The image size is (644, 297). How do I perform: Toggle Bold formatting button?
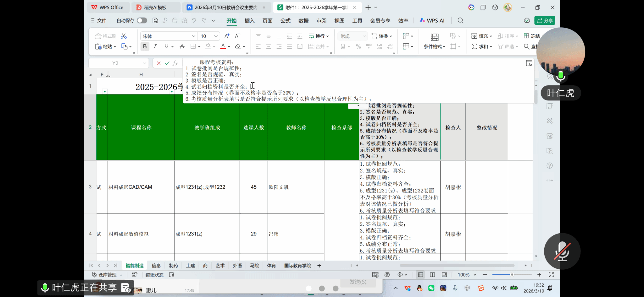(145, 46)
